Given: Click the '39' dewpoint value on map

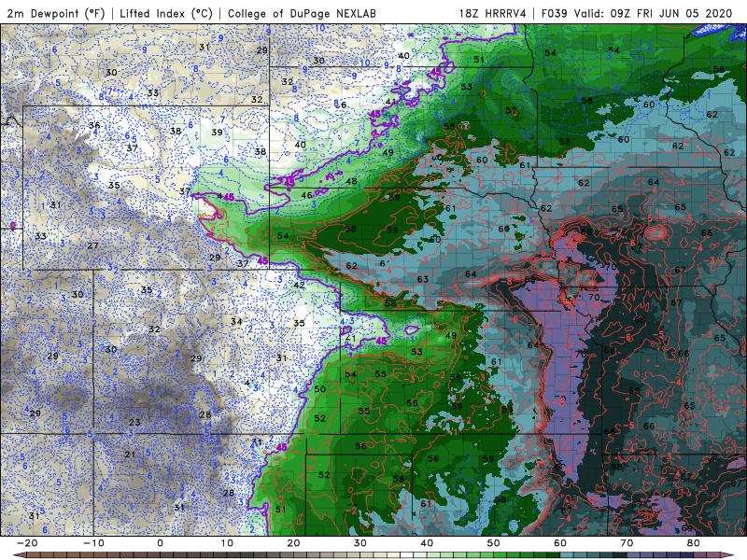Looking at the screenshot, I should point(218,132).
